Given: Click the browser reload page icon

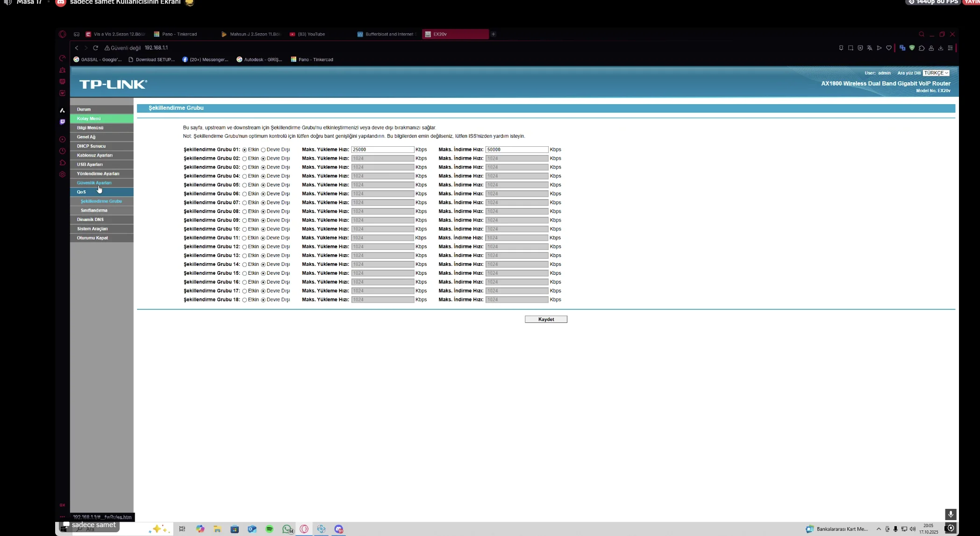Looking at the screenshot, I should 95,48.
